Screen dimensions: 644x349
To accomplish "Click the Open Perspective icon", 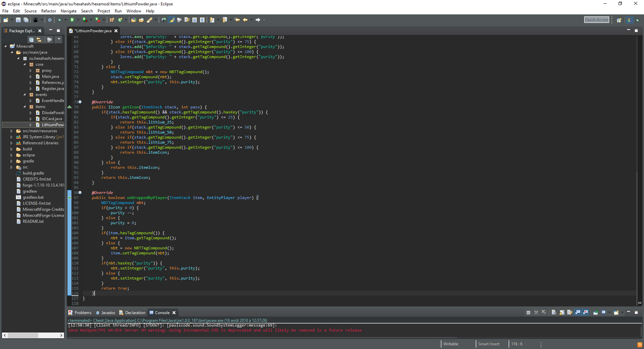I will tap(619, 20).
